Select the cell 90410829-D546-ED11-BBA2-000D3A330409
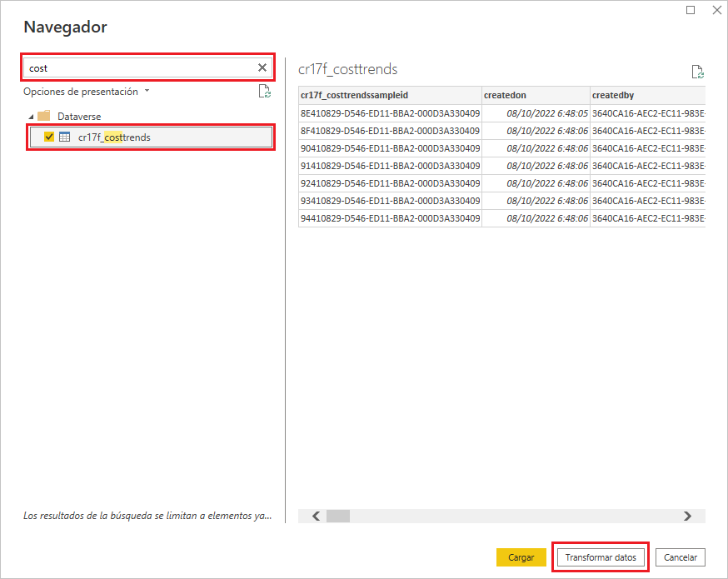 [x=390, y=148]
